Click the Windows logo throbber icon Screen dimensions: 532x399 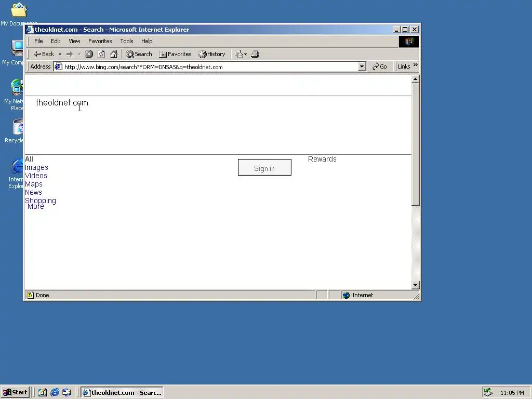[409, 42]
